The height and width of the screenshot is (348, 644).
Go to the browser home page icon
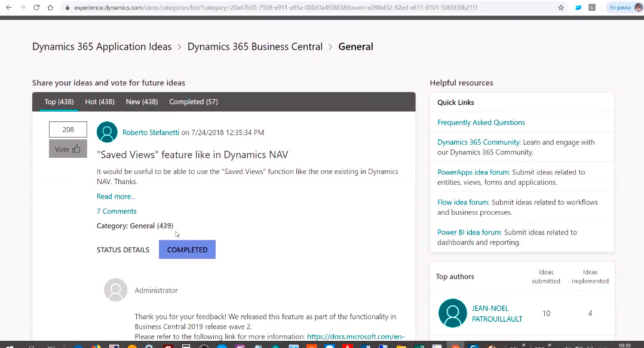coord(51,8)
